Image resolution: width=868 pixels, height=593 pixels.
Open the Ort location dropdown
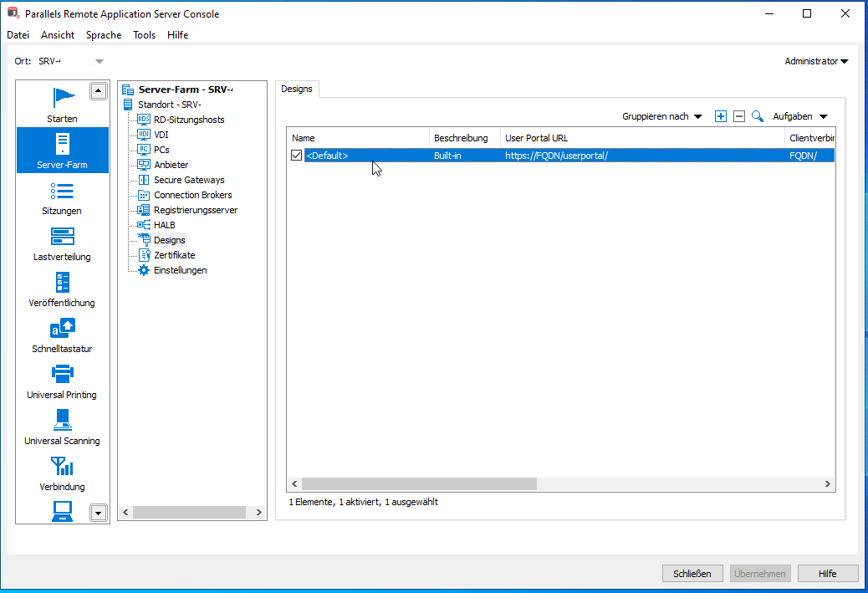[x=99, y=61]
